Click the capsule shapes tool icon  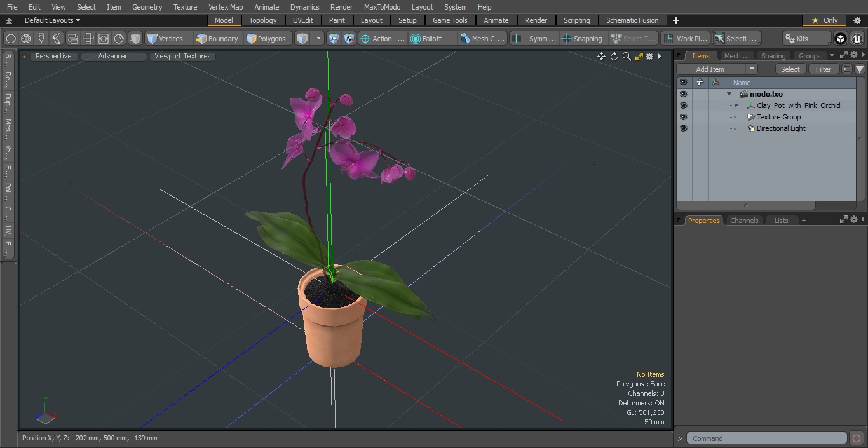72,39
